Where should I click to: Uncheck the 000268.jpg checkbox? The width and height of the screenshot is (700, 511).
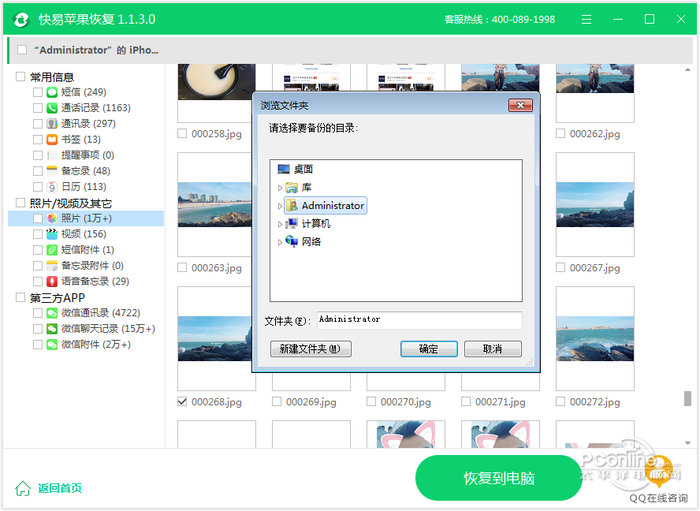coord(182,402)
